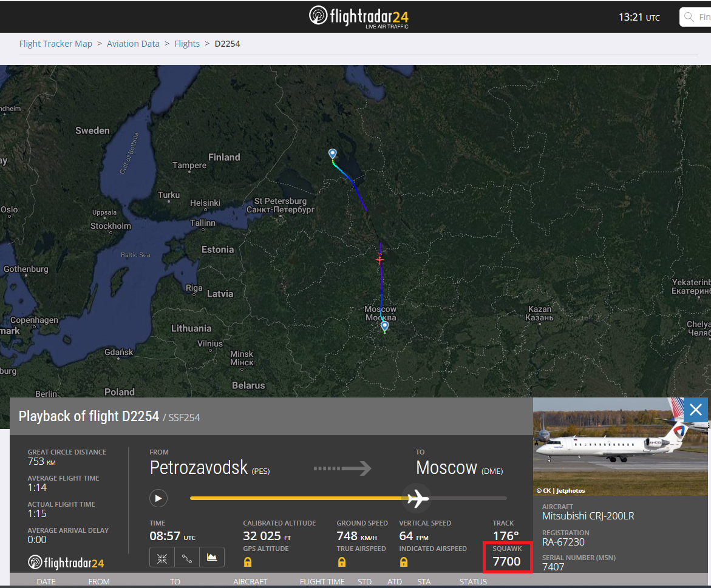The image size is (711, 588).
Task: Click the destination Moscow (DME)
Action: coord(460,468)
